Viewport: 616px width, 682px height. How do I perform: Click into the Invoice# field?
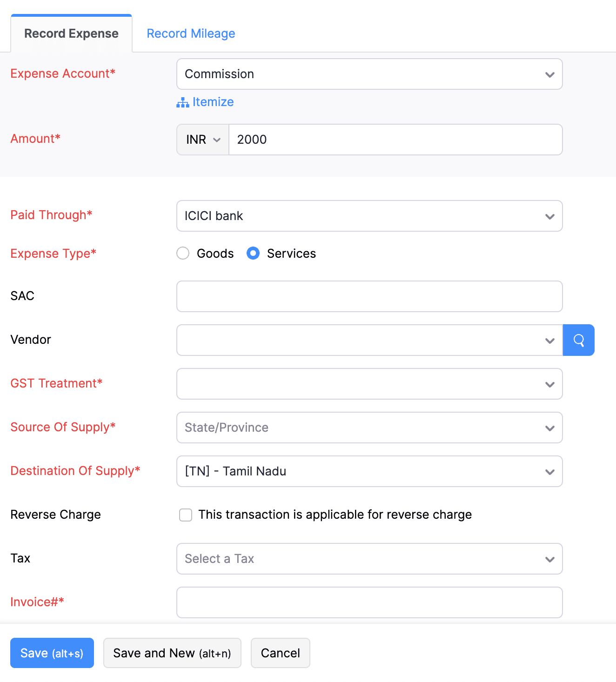369,602
